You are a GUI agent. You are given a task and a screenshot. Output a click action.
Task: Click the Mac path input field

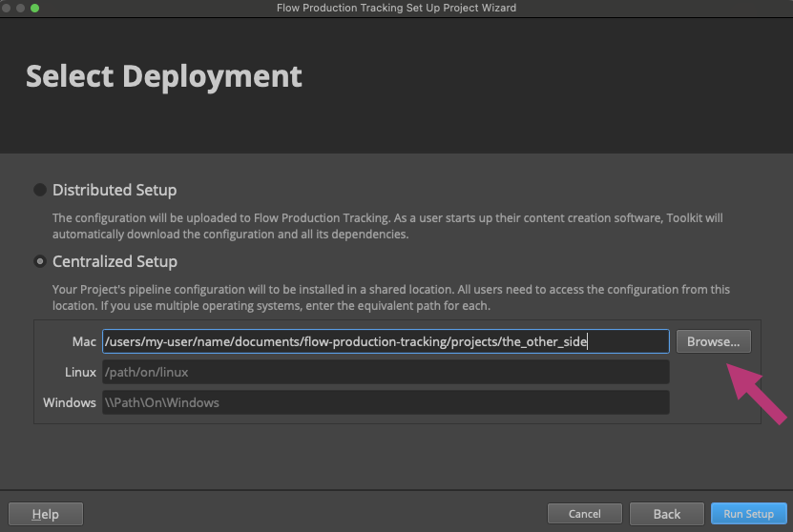[x=386, y=341]
